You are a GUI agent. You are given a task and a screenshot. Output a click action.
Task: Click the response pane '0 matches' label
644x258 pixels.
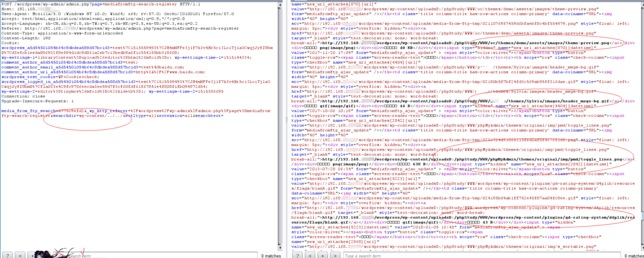(x=634, y=256)
